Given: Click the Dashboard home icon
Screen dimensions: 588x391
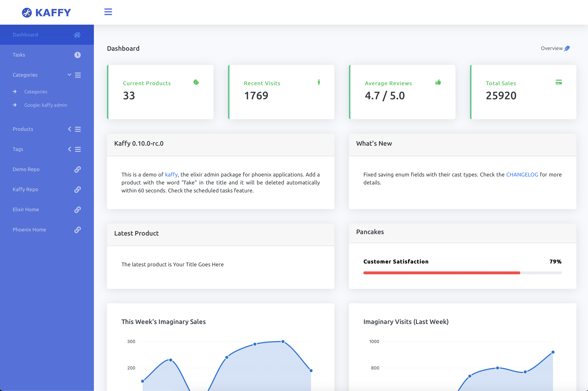Looking at the screenshot, I should click(77, 35).
